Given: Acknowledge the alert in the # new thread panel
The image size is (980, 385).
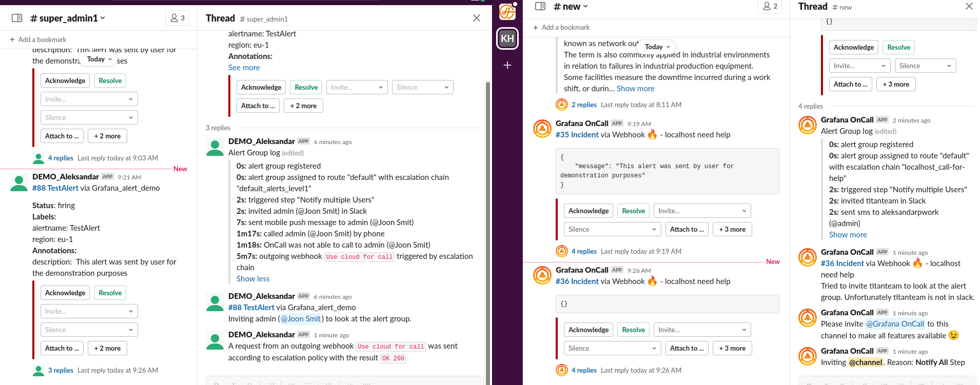Looking at the screenshot, I should pos(854,47).
